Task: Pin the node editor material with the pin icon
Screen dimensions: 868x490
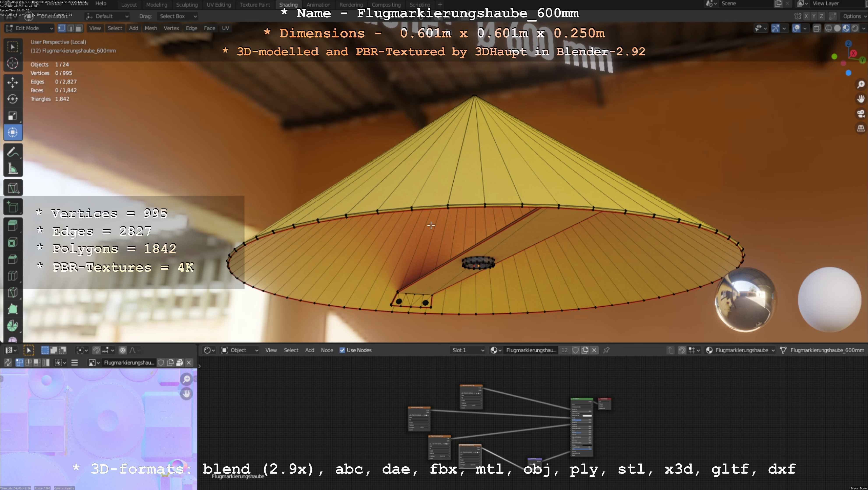Action: 606,350
